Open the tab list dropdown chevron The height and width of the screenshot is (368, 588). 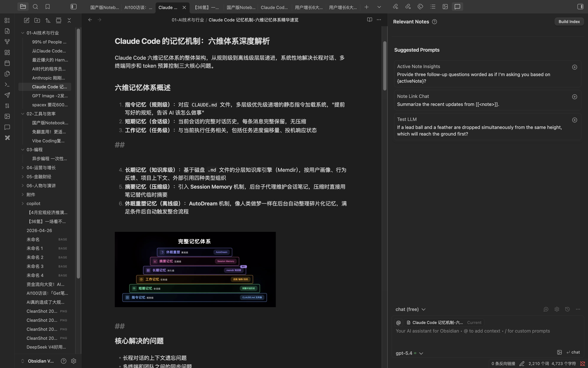[x=379, y=7]
